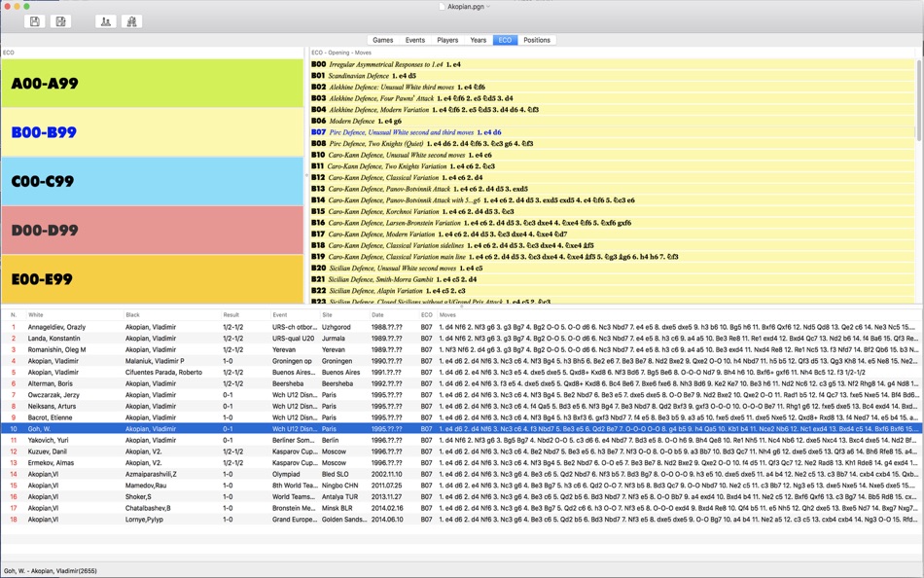Click the Save floppy disk icon
This screenshot has height=578, width=924.
click(35, 21)
